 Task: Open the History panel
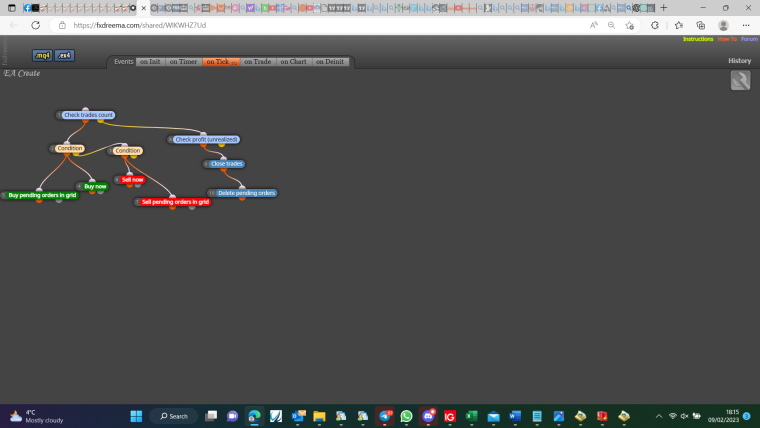(739, 61)
